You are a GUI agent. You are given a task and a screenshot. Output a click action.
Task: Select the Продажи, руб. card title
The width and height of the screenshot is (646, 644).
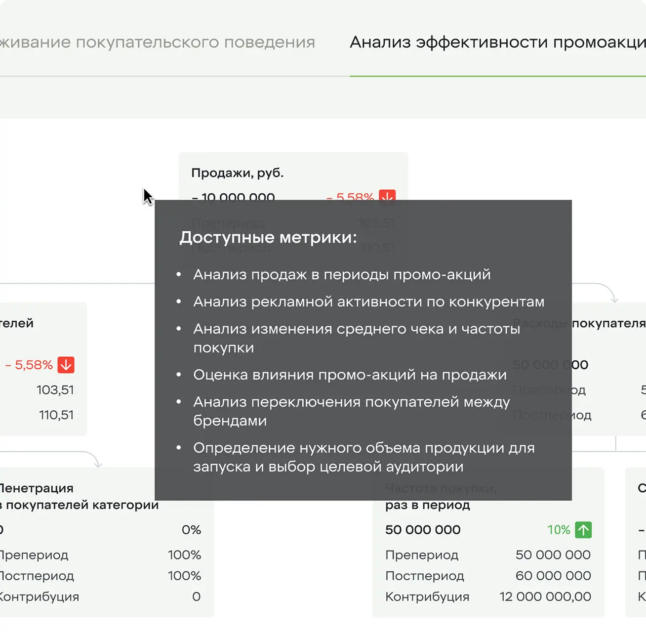237,173
